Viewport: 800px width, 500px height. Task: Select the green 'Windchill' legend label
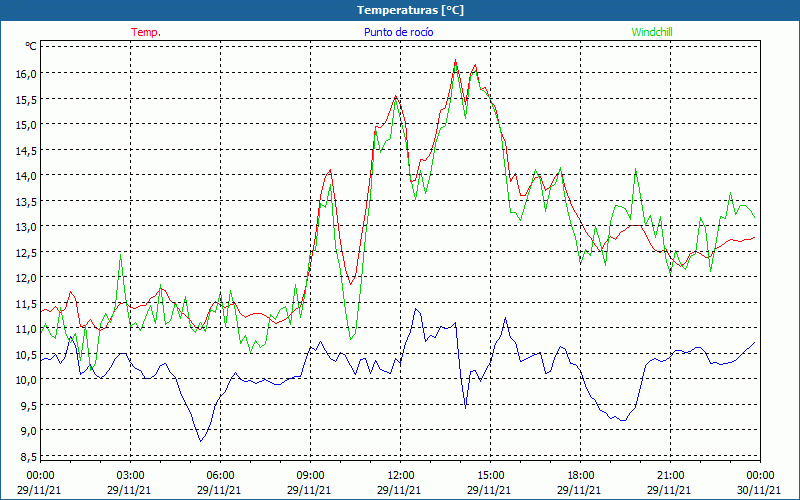point(652,32)
